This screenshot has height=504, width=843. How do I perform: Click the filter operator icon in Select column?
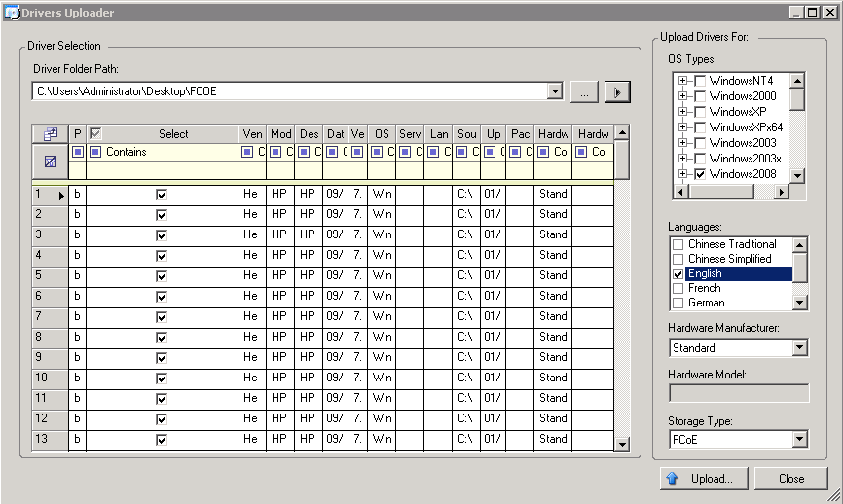96,152
